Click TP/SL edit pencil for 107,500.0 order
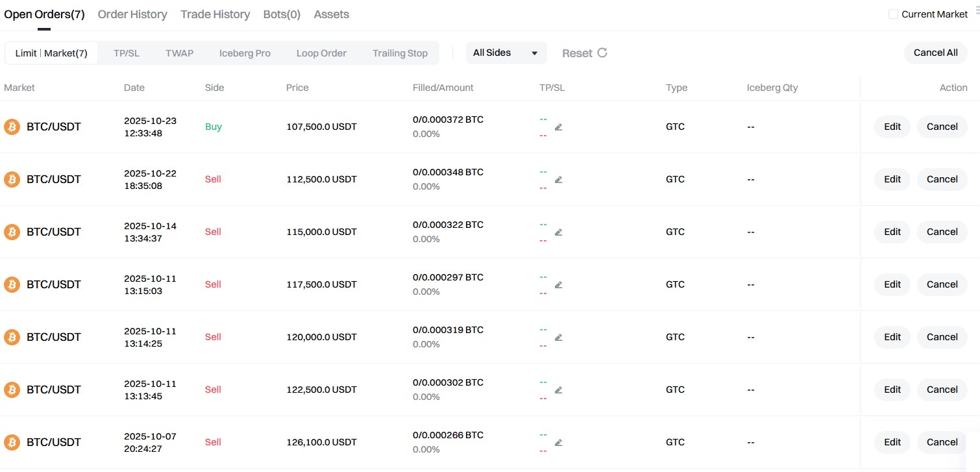The image size is (980, 472). 558,127
